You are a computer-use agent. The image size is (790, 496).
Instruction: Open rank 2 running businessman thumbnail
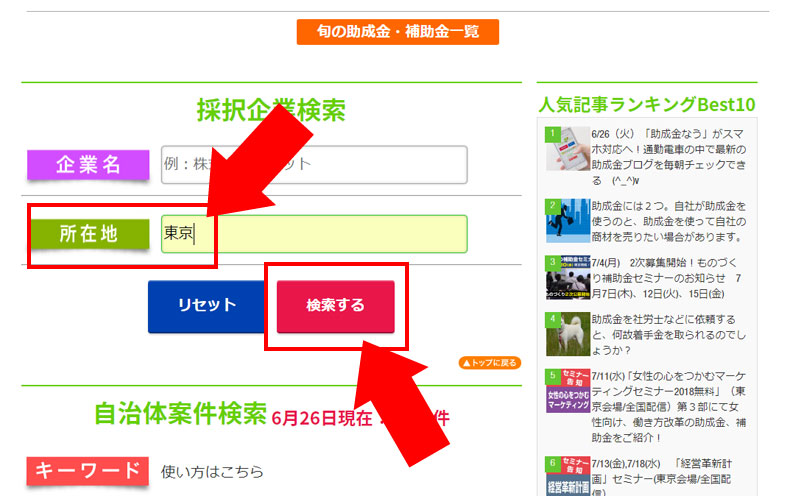567,220
